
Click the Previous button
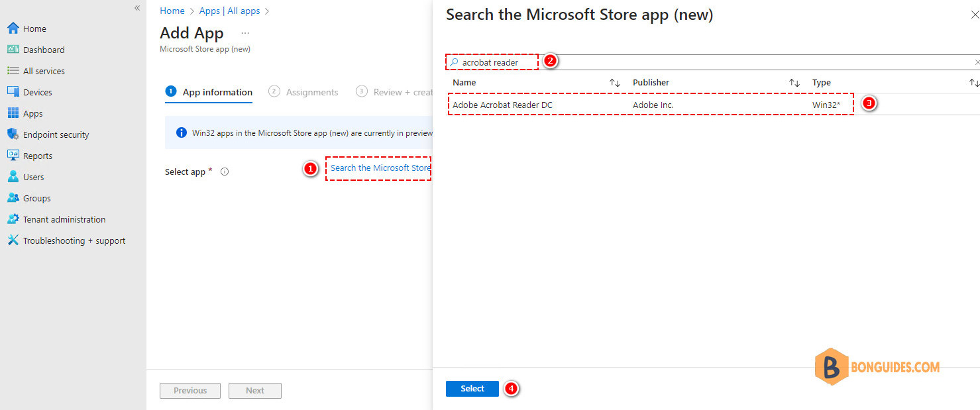190,390
